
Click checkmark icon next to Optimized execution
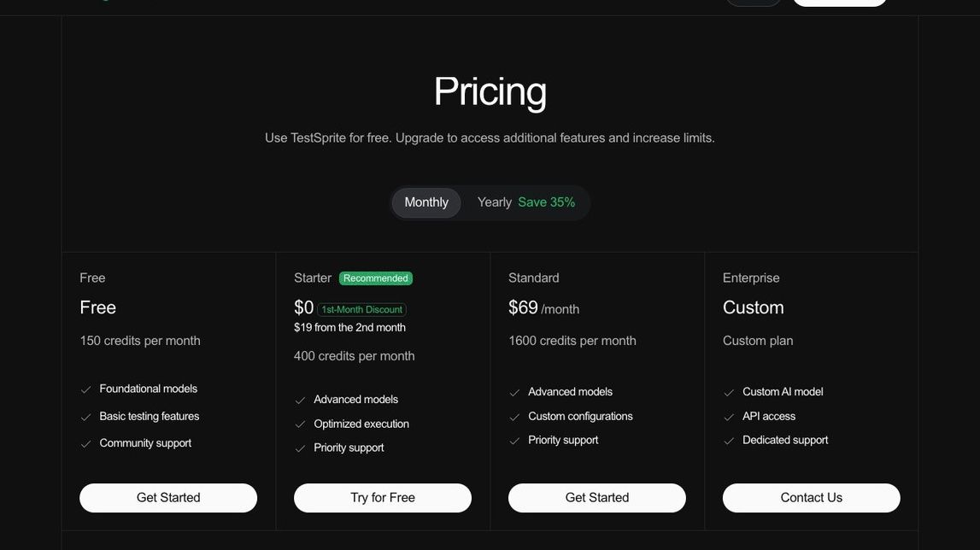[x=300, y=424]
